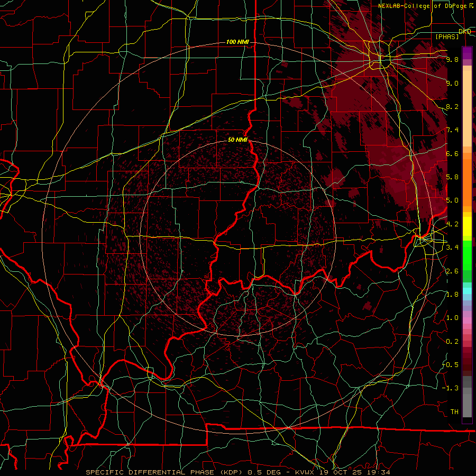
Task: Click the purple swatch at the legend top
Action: tap(467, 53)
